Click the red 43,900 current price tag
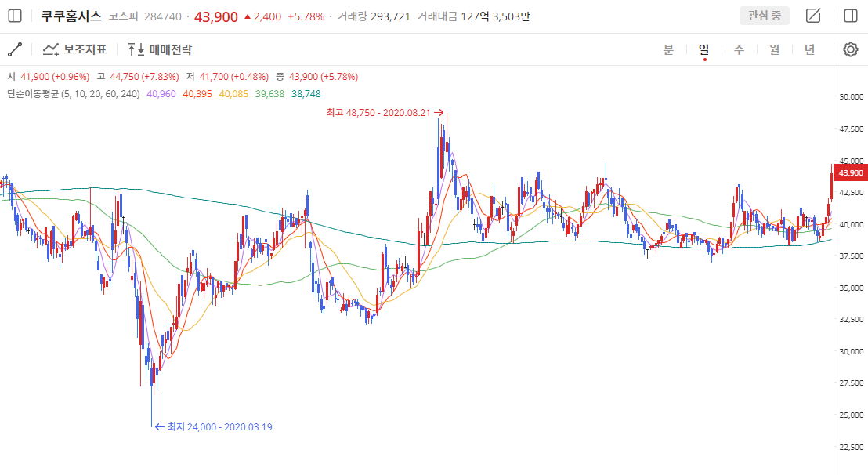 point(850,172)
